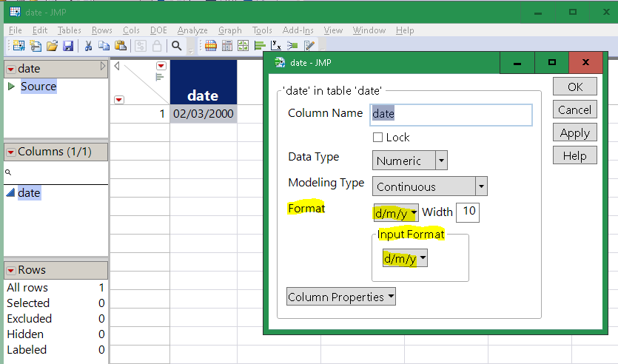
Task: Open the Input Format d/m/y dropdown
Action: (405, 259)
